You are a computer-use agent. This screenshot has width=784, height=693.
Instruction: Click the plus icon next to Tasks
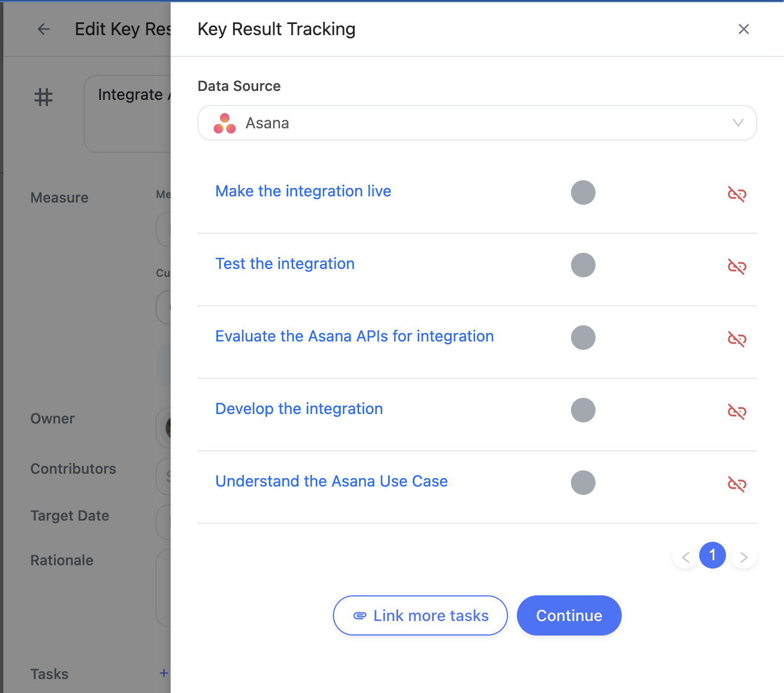click(163, 673)
